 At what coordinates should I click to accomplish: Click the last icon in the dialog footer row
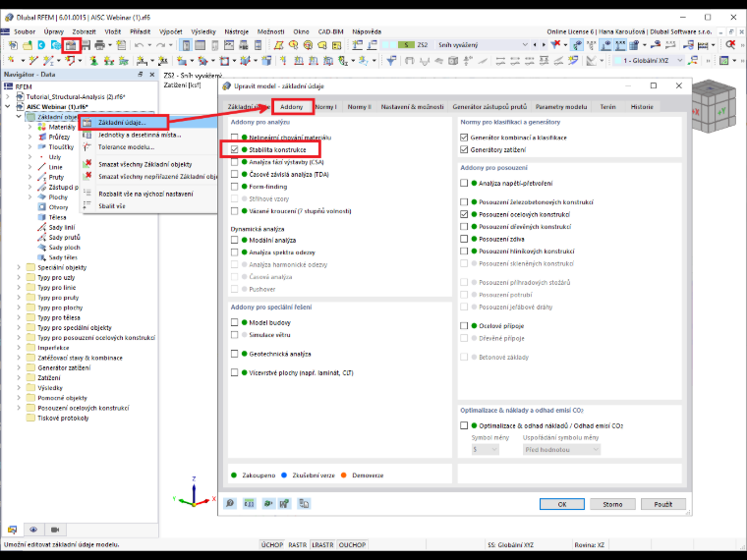pos(304,503)
